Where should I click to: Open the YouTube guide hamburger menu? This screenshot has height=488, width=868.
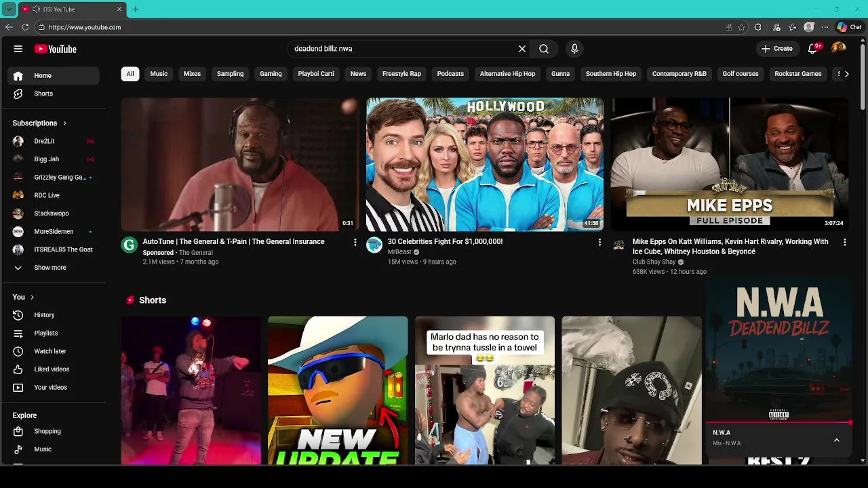18,49
